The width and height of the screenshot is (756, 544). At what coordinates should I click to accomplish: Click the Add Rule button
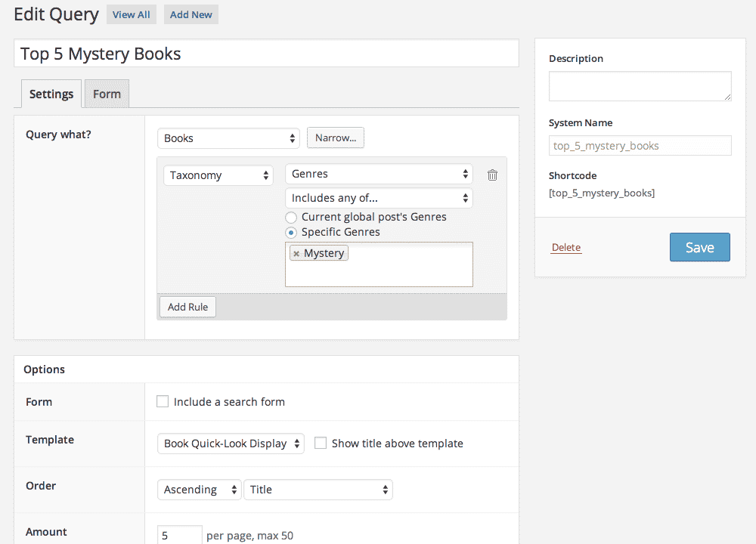click(x=188, y=307)
